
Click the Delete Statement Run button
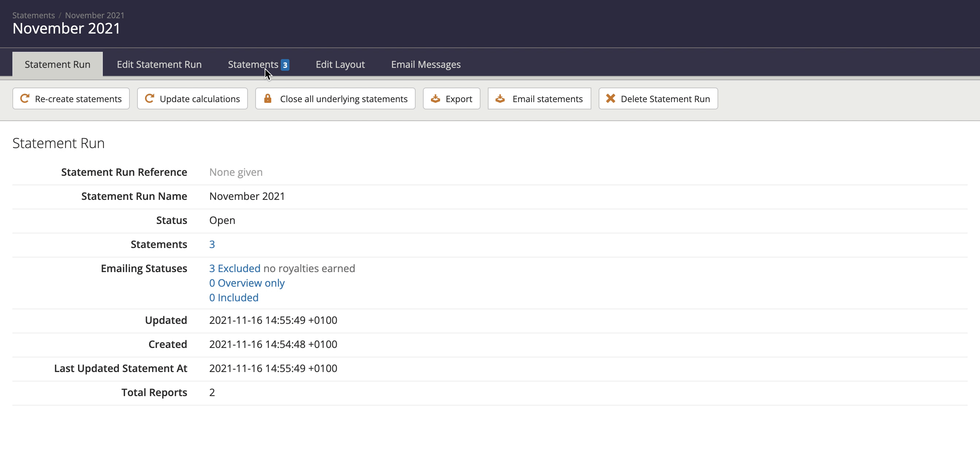658,98
